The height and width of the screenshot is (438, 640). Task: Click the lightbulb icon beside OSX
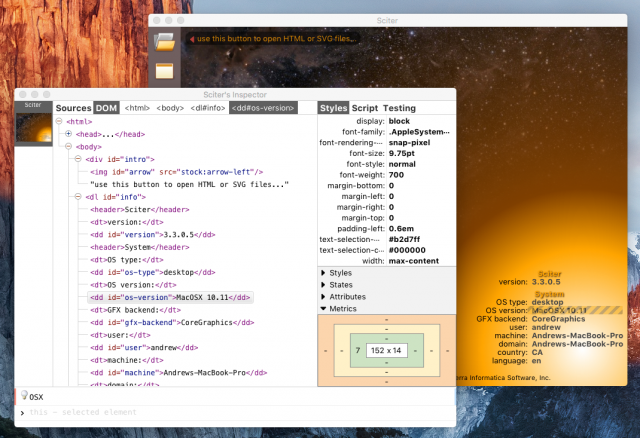pos(24,395)
